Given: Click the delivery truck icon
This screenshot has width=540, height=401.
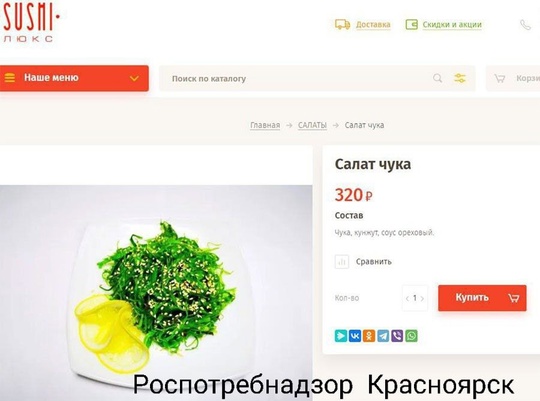Looking at the screenshot, I should coord(342,24).
